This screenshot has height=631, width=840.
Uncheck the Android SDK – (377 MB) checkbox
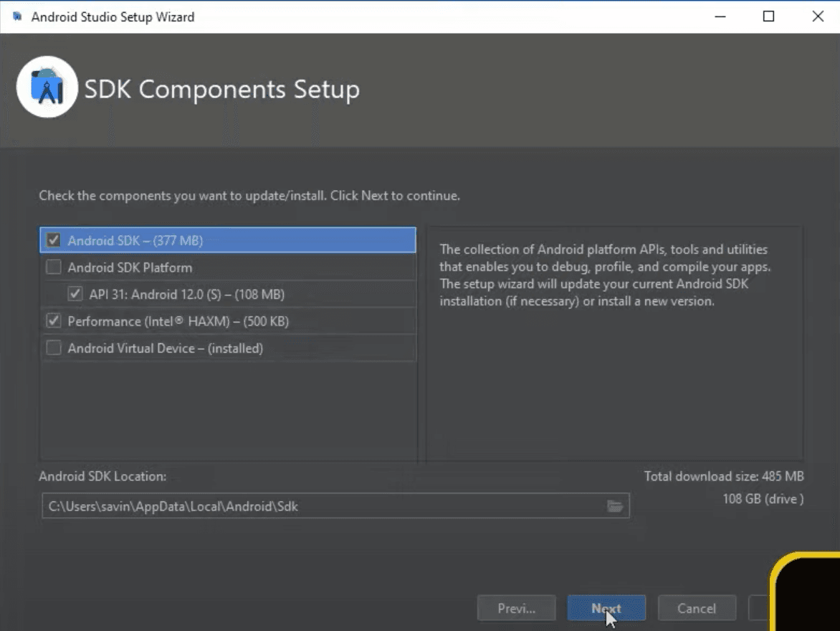point(53,240)
